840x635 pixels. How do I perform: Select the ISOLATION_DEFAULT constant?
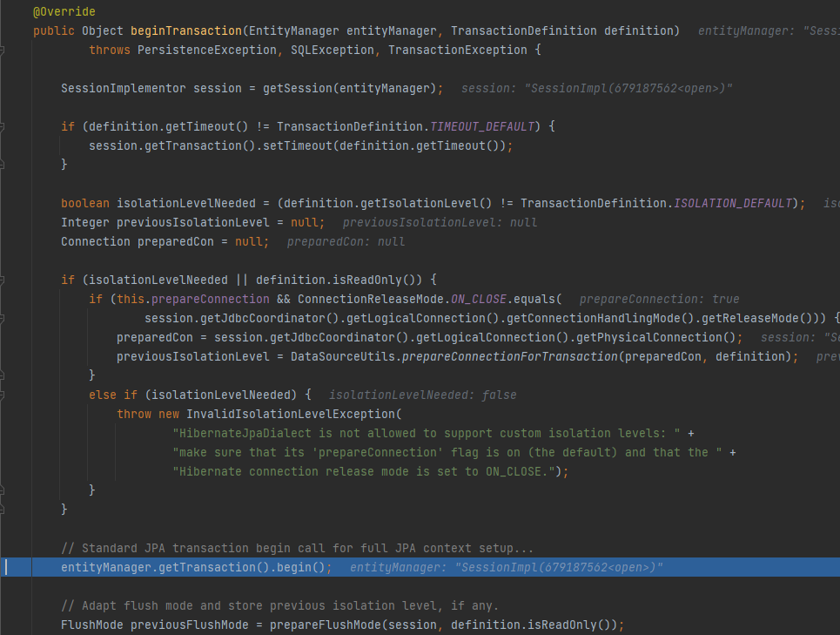click(733, 204)
